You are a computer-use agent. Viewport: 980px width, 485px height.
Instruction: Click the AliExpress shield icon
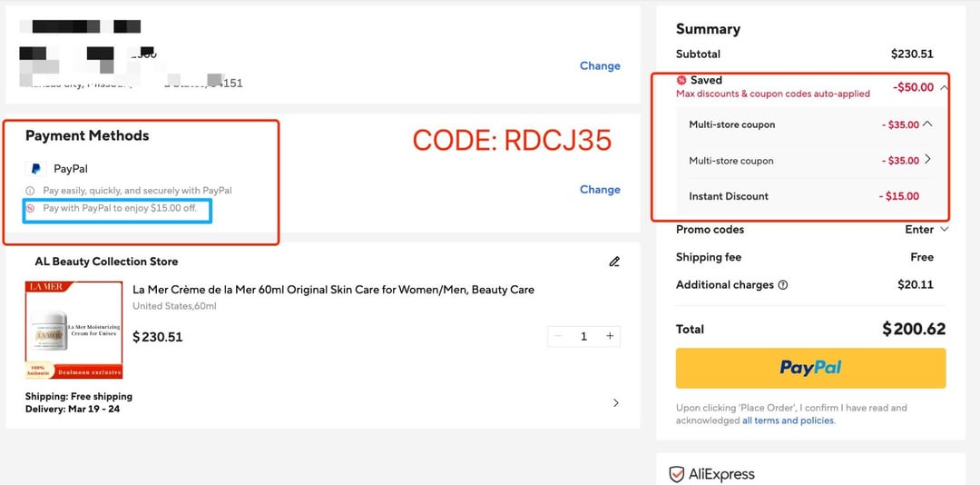[x=676, y=474]
